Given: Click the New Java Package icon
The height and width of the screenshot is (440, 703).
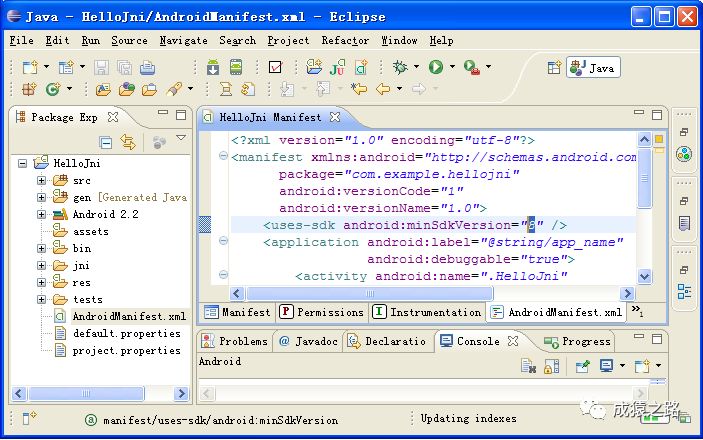Looking at the screenshot, I should pyautogui.click(x=29, y=89).
